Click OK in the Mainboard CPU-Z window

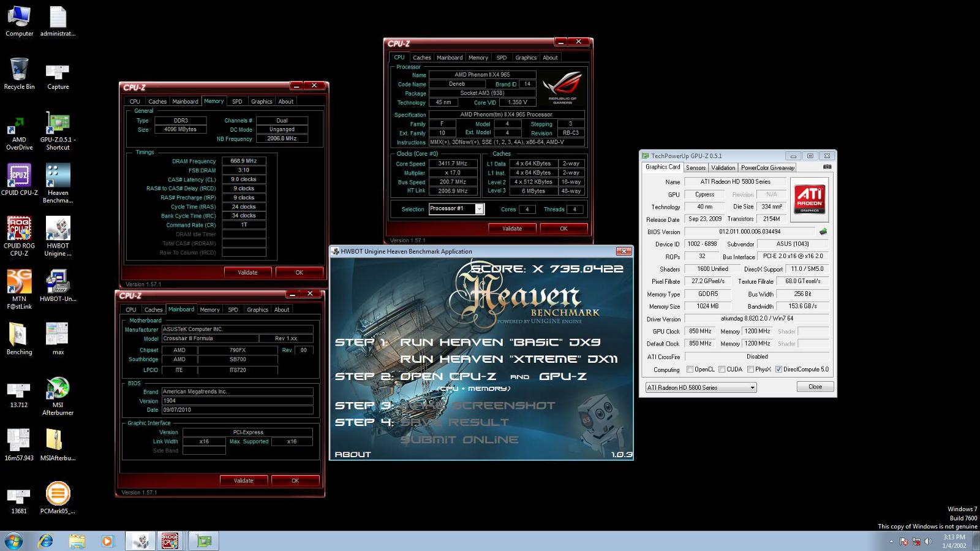[x=295, y=481]
